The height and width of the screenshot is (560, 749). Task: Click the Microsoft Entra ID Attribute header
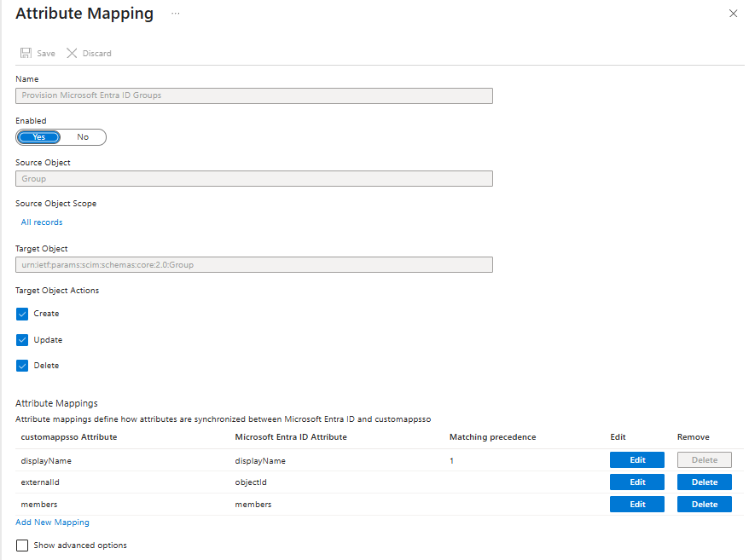[291, 436]
